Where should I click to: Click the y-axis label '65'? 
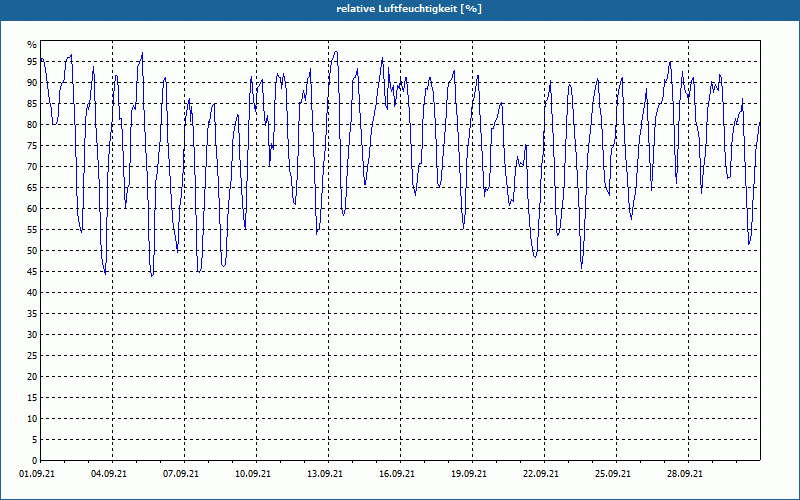point(32,187)
